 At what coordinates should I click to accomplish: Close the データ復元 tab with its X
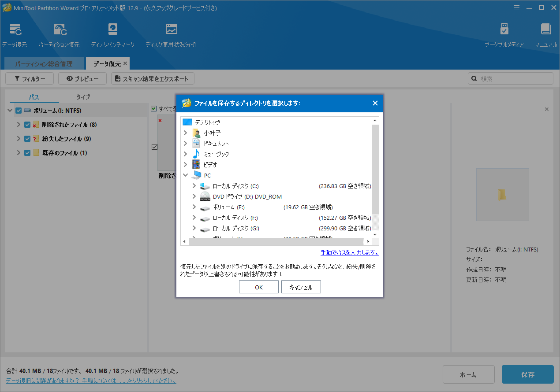click(x=125, y=63)
